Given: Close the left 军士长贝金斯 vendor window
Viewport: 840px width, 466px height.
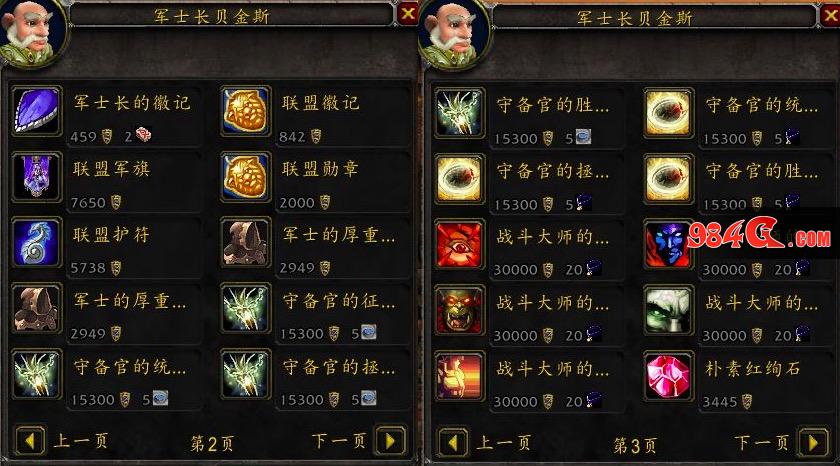Looking at the screenshot, I should [408, 13].
